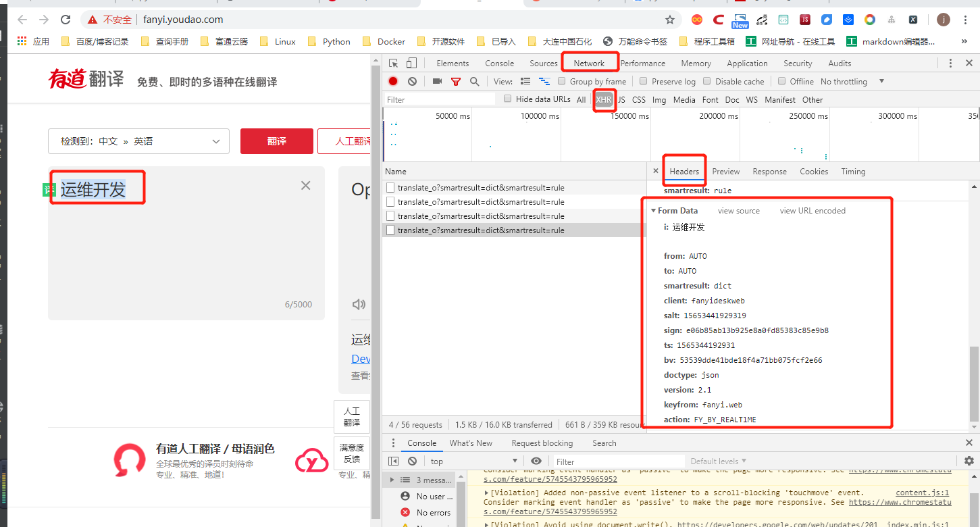The image size is (980, 527).
Task: Open the No throttling dropdown
Action: click(x=852, y=82)
